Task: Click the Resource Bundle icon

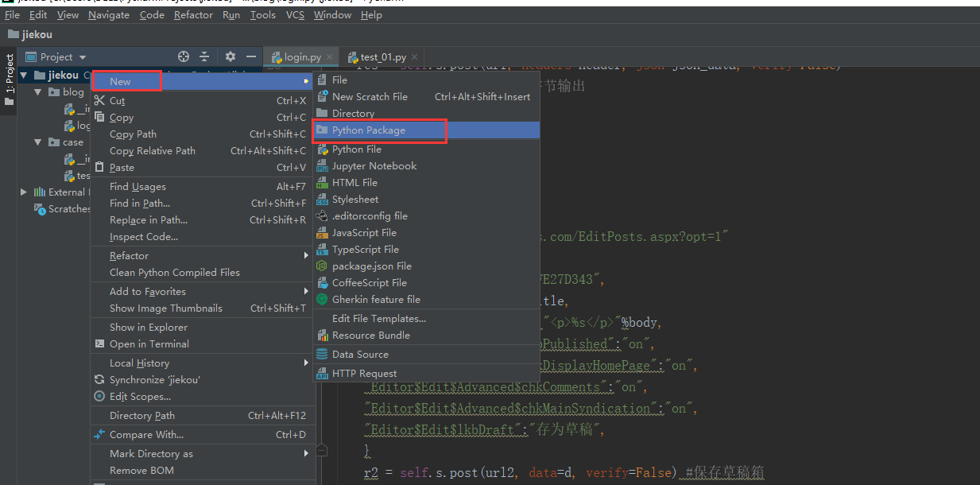Action: tap(322, 336)
